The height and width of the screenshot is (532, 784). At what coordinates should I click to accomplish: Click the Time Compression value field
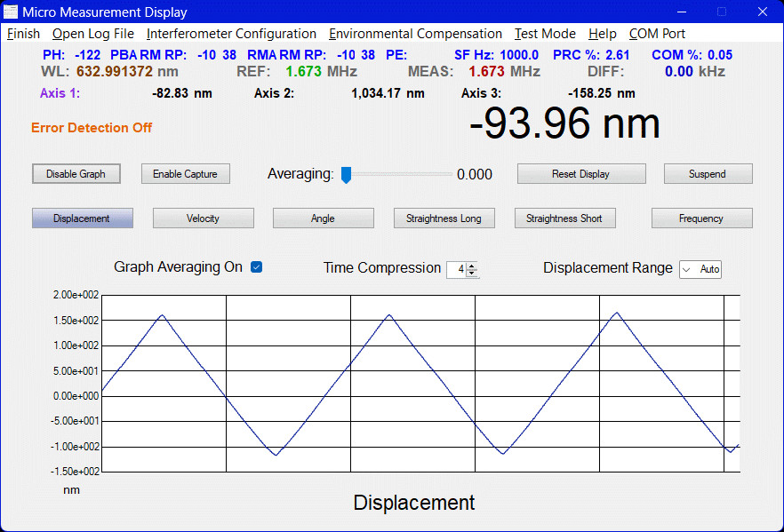coord(457,269)
